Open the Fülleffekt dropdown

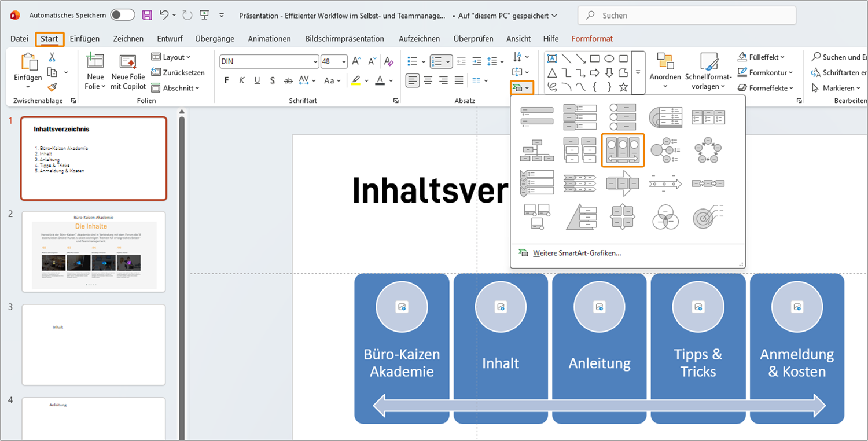pos(762,57)
